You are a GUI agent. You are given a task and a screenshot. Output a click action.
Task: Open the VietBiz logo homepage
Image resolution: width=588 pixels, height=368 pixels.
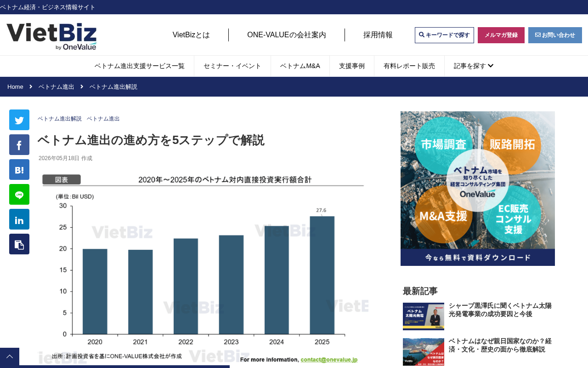(x=51, y=36)
